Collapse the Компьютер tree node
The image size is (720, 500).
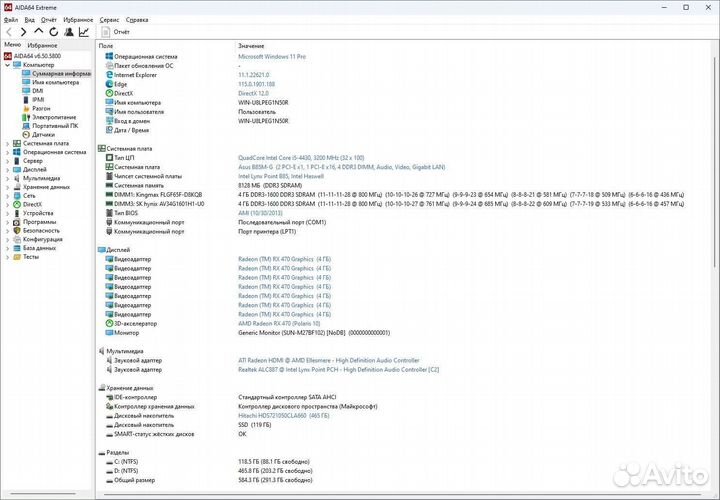(7, 65)
